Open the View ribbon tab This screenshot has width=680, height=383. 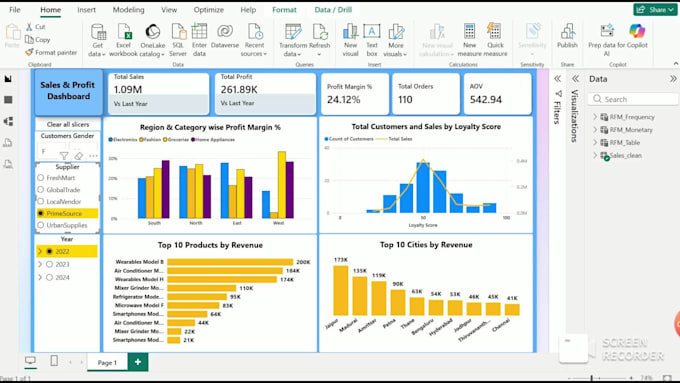[169, 10]
